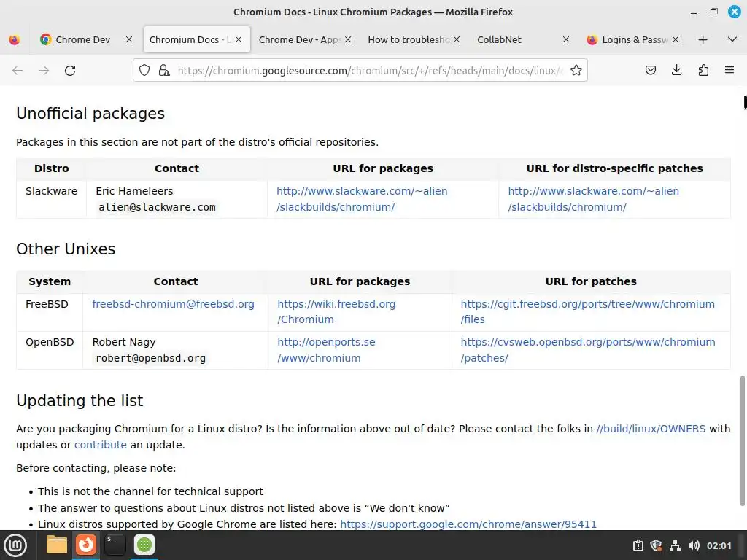Close the Chromium Docs tab
Image resolution: width=747 pixels, height=560 pixels.
pos(239,39)
